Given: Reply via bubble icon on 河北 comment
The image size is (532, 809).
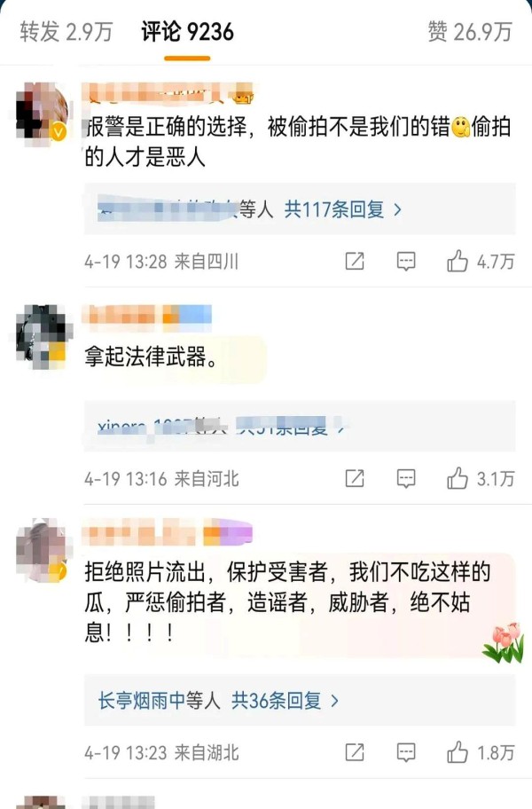Looking at the screenshot, I should (406, 479).
